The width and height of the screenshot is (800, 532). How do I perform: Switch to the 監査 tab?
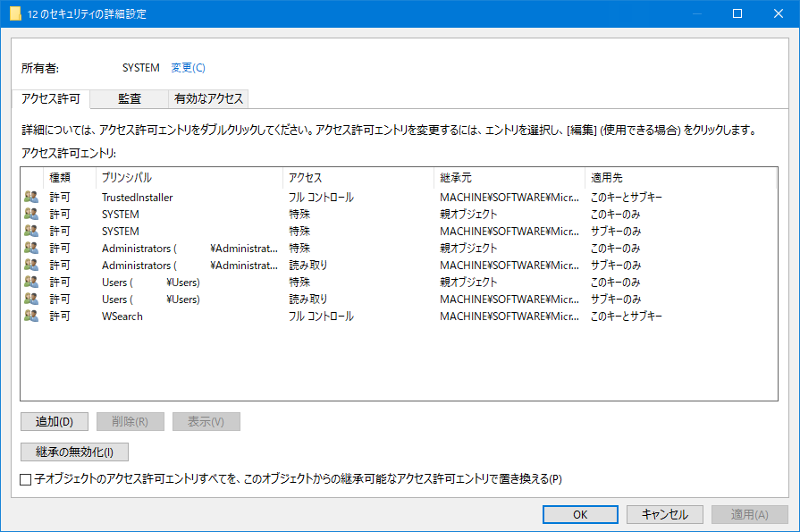click(129, 98)
